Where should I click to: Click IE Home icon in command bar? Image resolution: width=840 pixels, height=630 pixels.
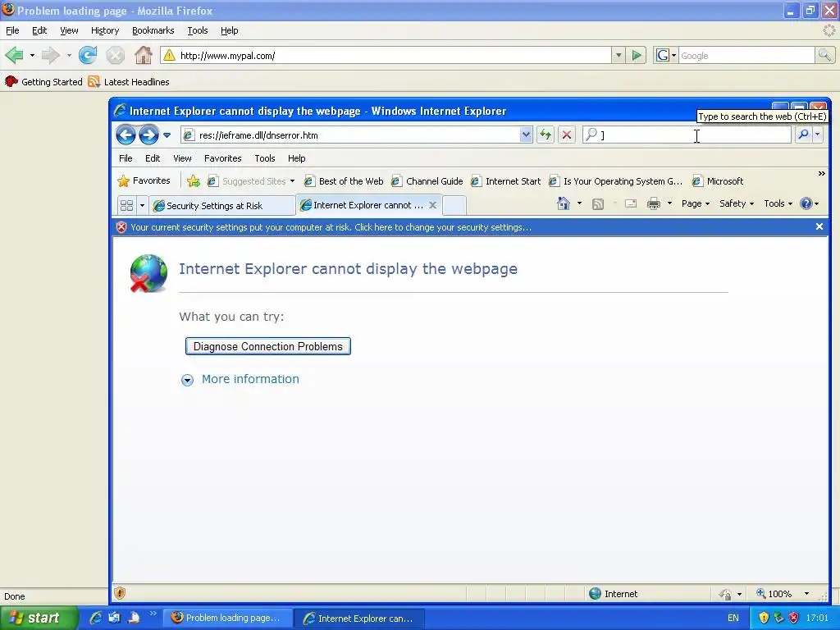click(564, 203)
